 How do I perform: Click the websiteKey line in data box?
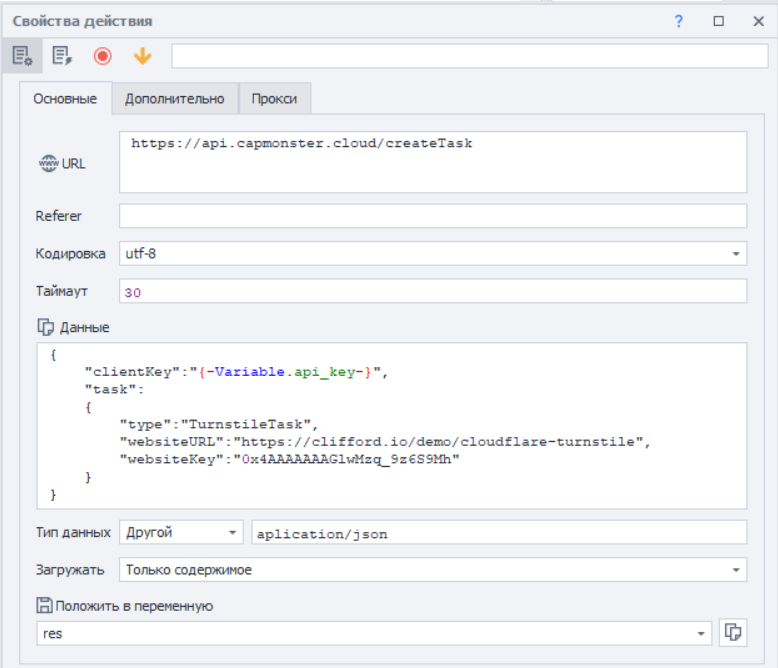pyautogui.click(x=290, y=459)
